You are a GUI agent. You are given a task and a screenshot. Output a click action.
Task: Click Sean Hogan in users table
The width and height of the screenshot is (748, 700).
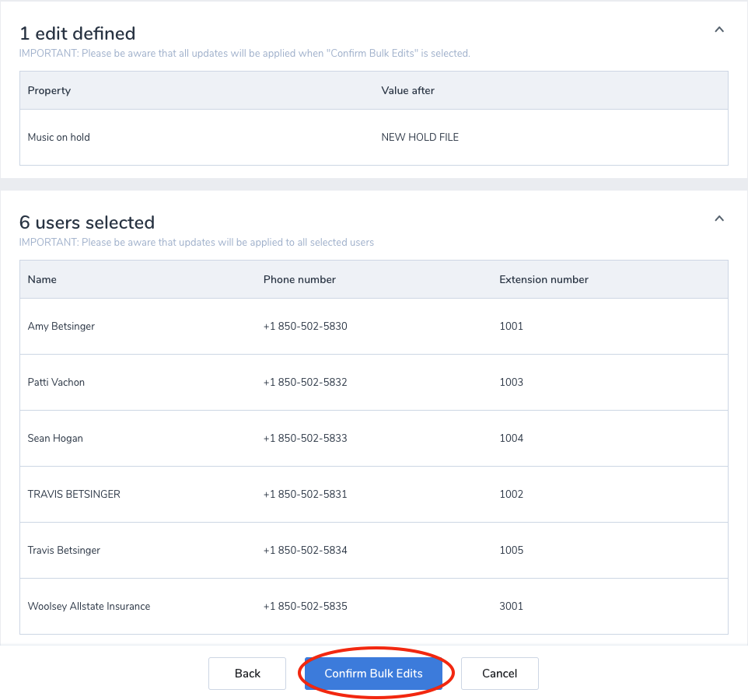tap(55, 439)
